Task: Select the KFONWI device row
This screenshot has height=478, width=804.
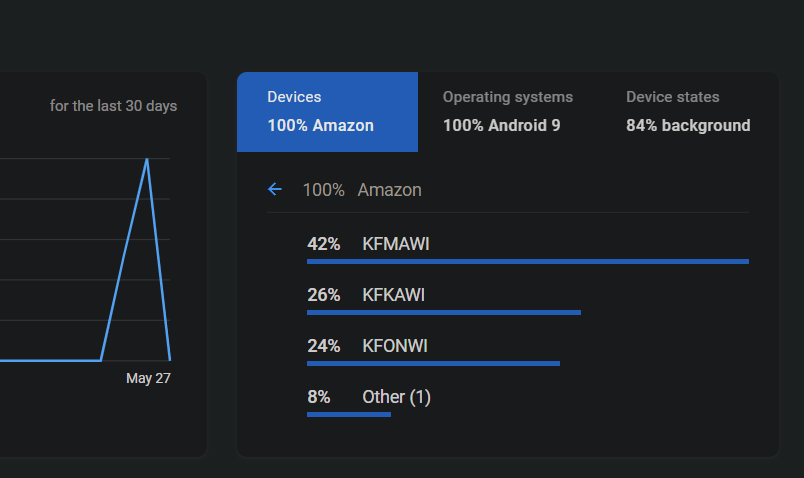Action: click(394, 346)
